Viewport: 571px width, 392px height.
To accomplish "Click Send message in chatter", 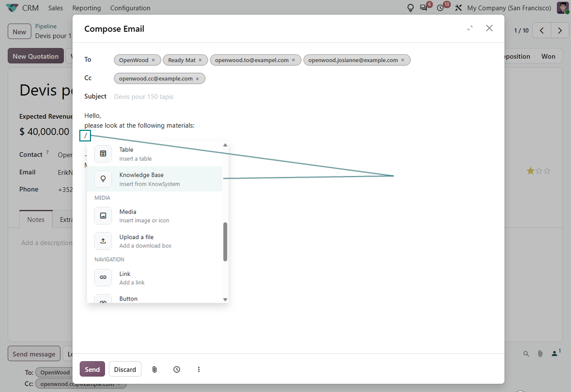I will click(34, 354).
